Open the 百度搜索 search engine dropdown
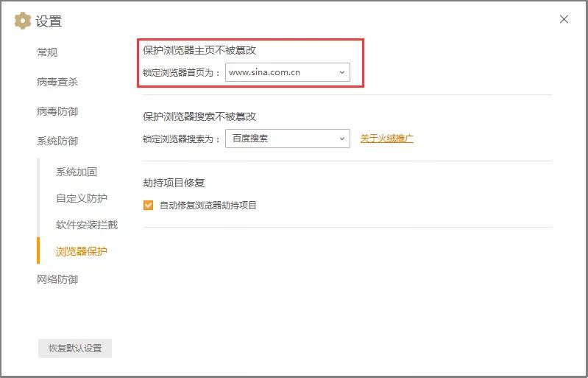Screen dimensions: 588x378 288,139
